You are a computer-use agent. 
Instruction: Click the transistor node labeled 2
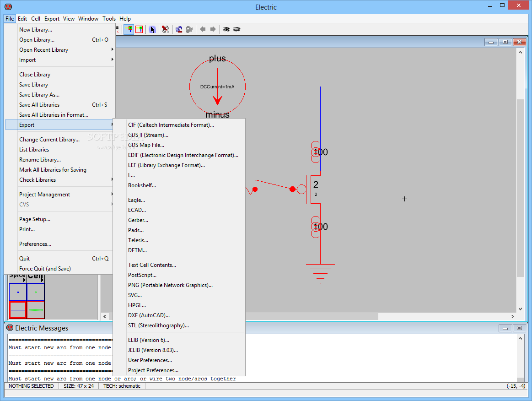pos(314,189)
